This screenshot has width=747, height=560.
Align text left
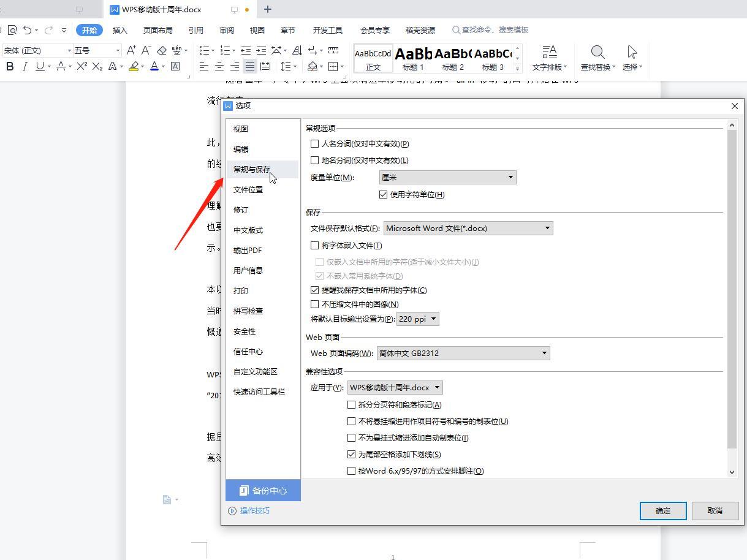pos(204,66)
